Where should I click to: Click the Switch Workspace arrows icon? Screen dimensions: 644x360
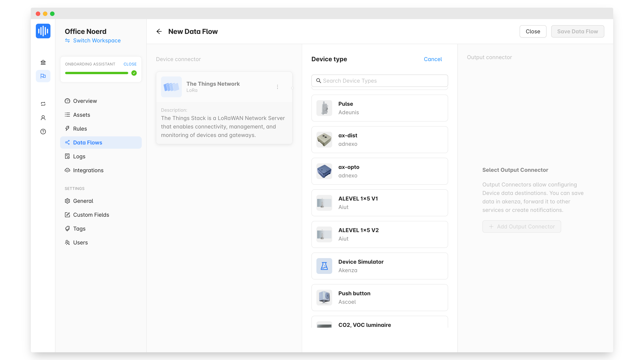(x=67, y=40)
